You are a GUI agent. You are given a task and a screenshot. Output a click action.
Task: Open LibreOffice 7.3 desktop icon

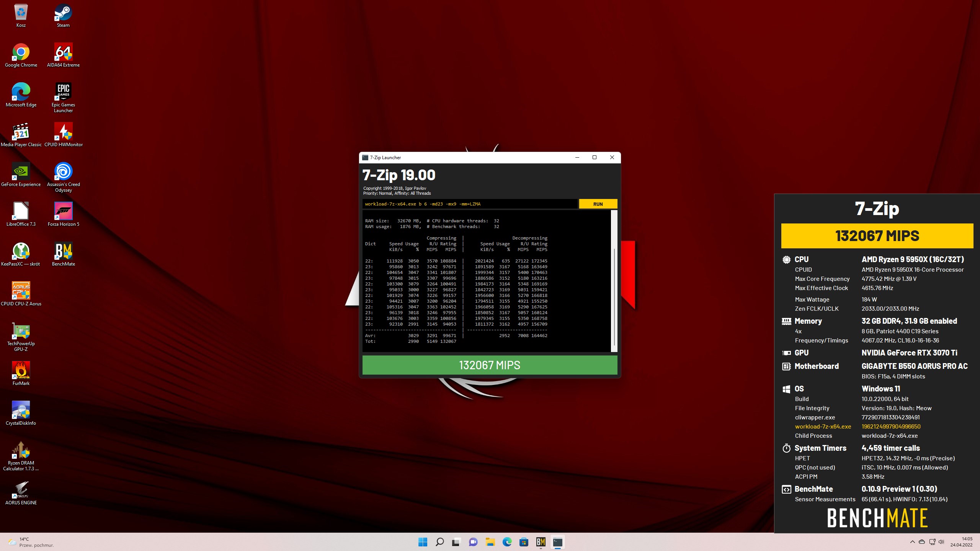pyautogui.click(x=21, y=215)
